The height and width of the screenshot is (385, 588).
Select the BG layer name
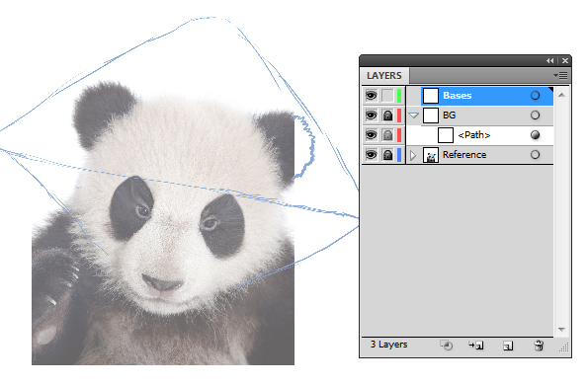tap(449, 115)
